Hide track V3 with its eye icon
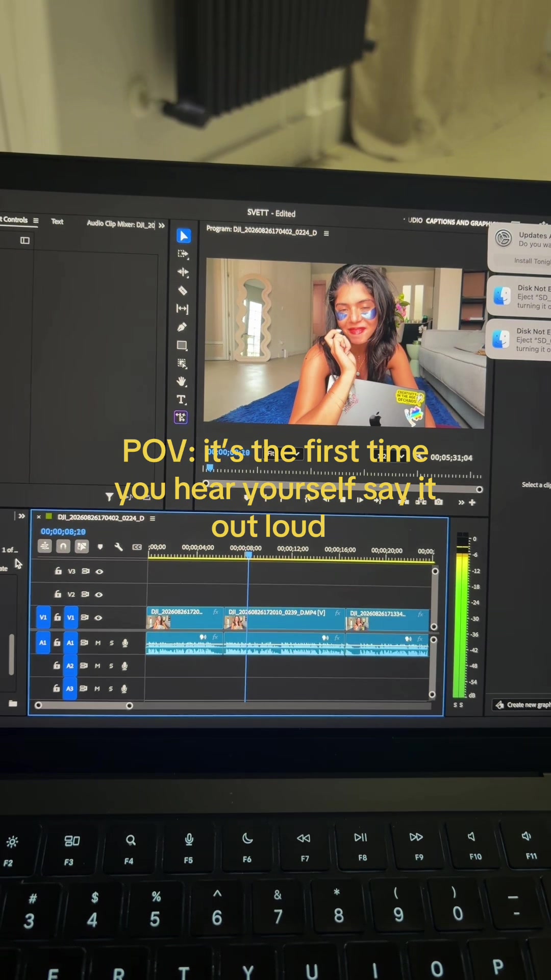The width and height of the screenshot is (551, 980). tap(99, 572)
